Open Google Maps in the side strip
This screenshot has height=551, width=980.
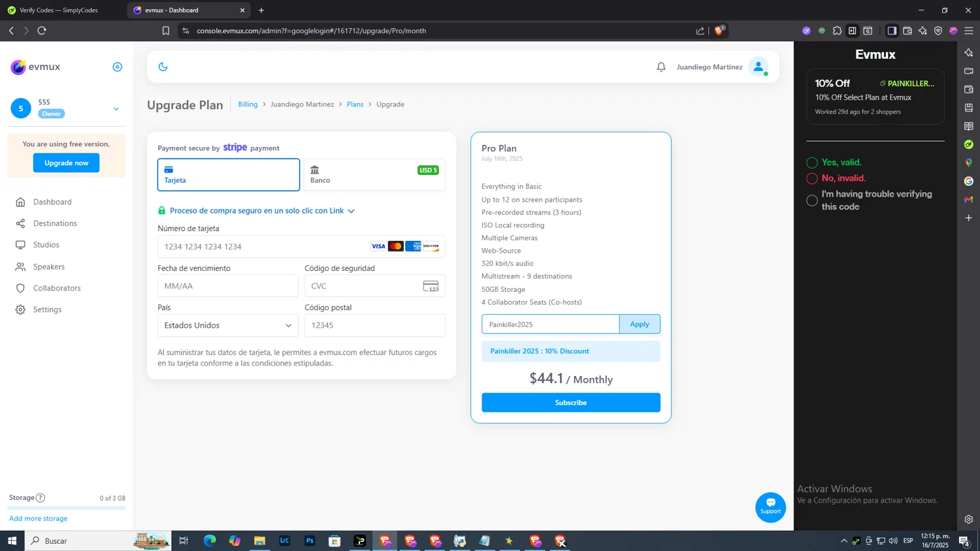click(969, 163)
